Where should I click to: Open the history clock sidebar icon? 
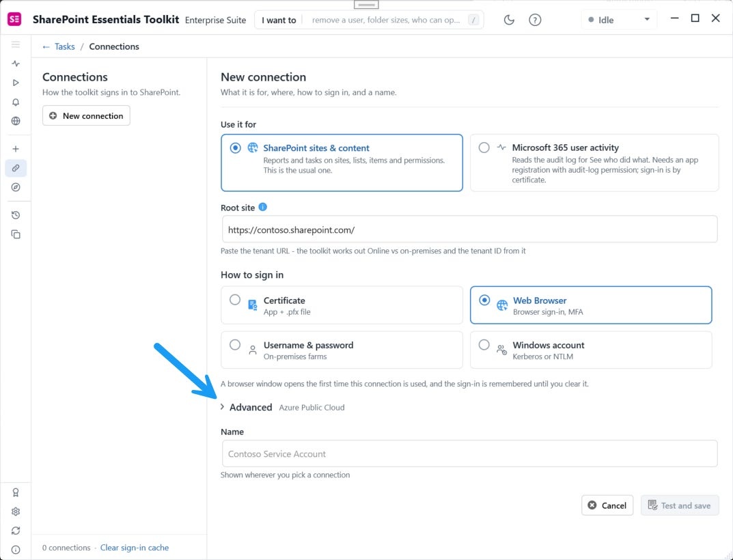click(16, 215)
